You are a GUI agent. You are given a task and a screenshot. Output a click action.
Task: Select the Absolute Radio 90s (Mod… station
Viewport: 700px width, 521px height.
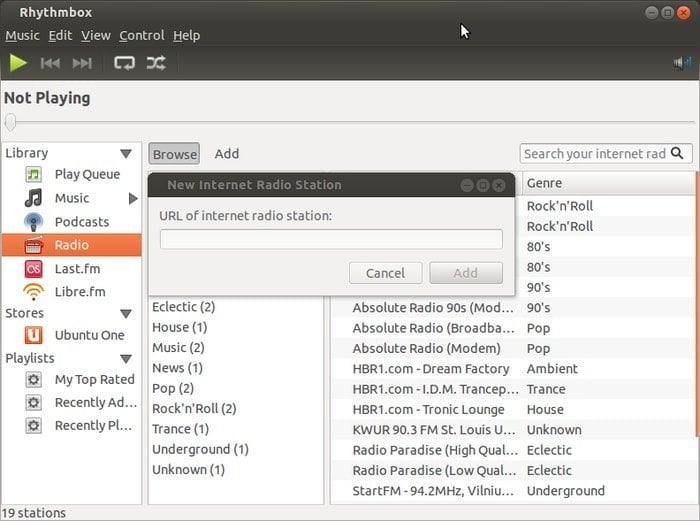point(433,308)
